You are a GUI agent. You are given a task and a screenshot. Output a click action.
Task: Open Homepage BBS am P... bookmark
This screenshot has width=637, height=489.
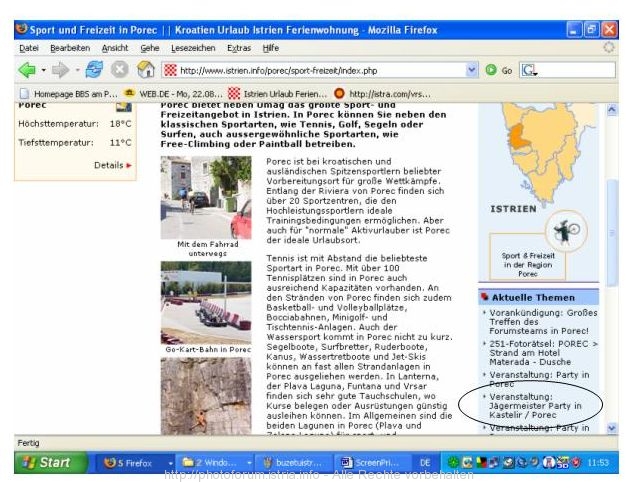pos(68,94)
